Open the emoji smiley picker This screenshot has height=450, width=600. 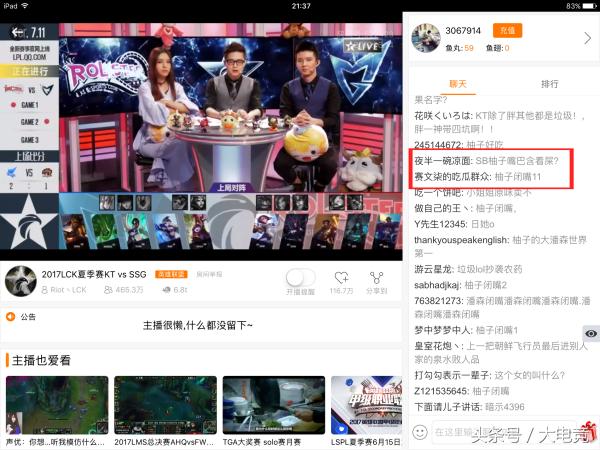click(420, 432)
